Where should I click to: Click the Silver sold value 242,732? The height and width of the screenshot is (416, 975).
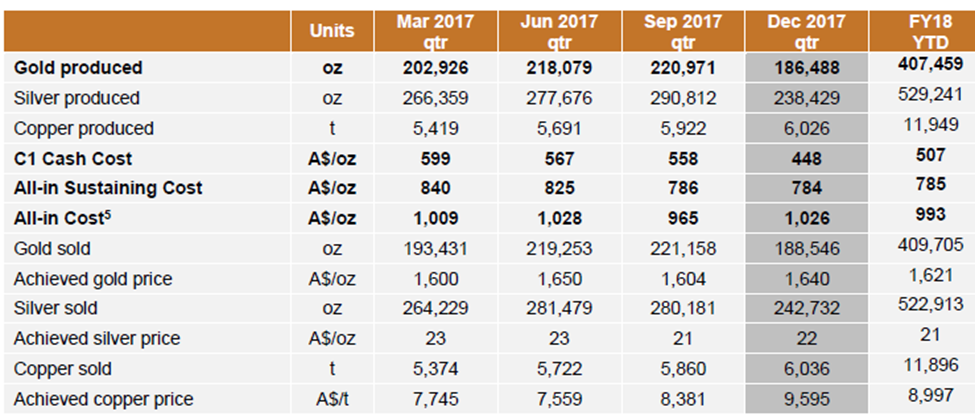pyautogui.click(x=806, y=308)
